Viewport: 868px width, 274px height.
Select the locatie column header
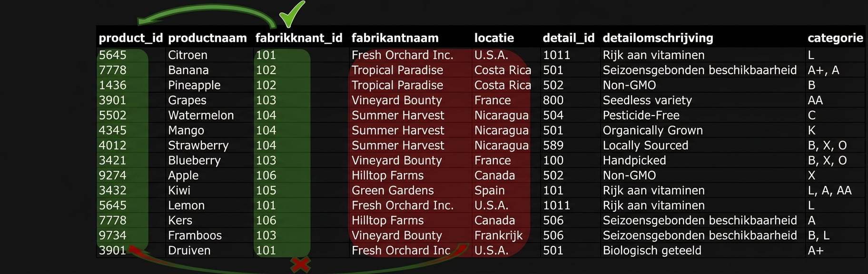(494, 38)
